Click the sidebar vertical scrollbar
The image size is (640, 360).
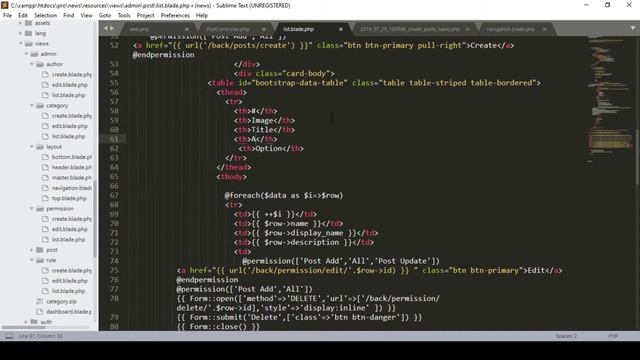[95, 220]
